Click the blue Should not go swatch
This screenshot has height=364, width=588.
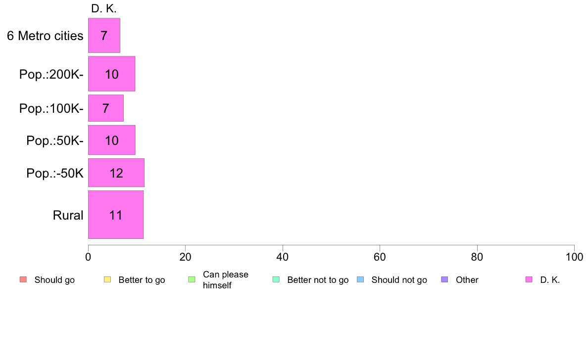coord(360,279)
